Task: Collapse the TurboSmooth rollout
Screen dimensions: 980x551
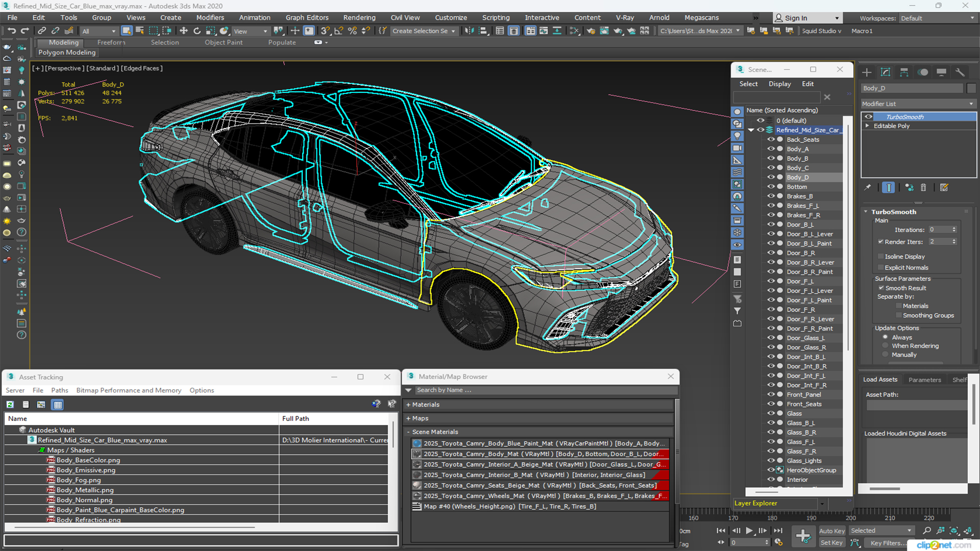Action: click(866, 212)
